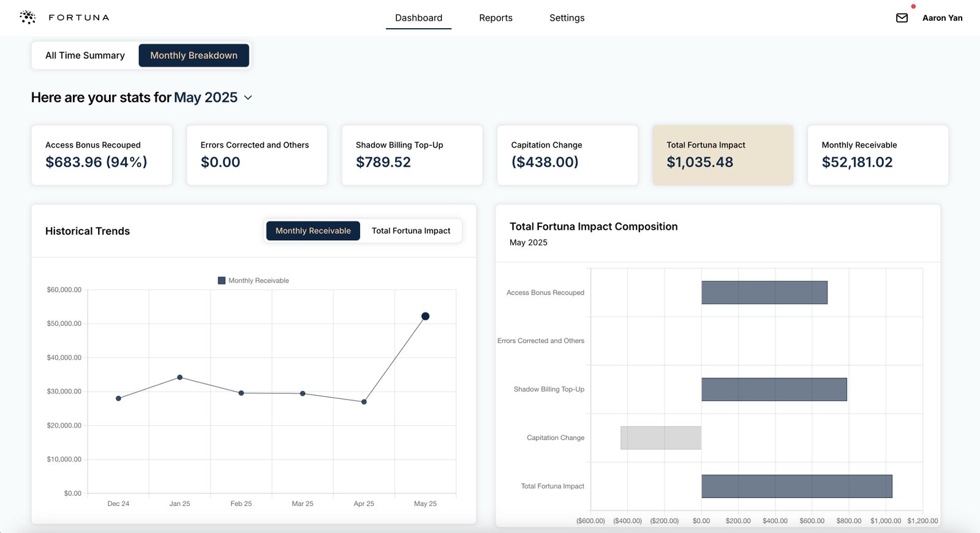
Task: Click the red notification dot
Action: pyautogui.click(x=913, y=7)
